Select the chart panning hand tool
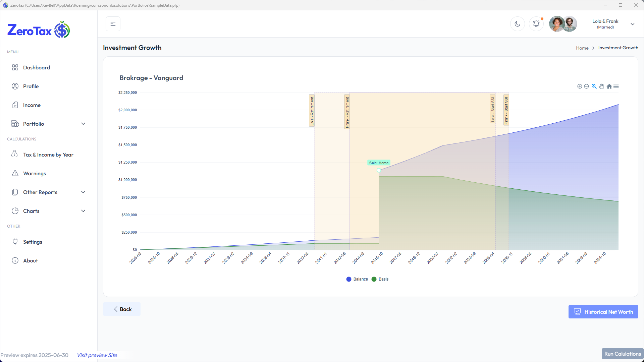Image resolution: width=644 pixels, height=362 pixels. pos(601,86)
